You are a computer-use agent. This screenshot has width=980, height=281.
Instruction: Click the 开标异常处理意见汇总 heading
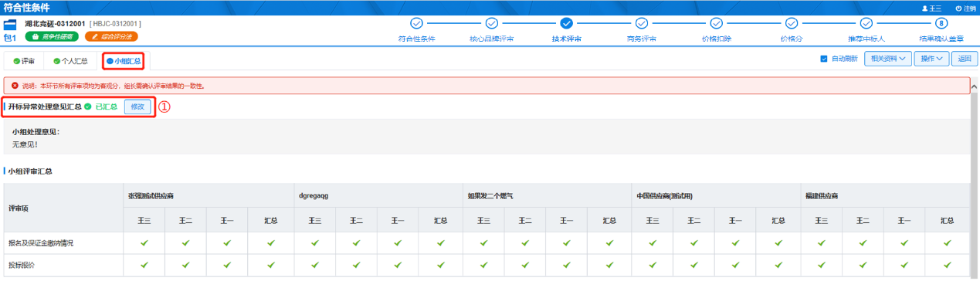tap(44, 107)
